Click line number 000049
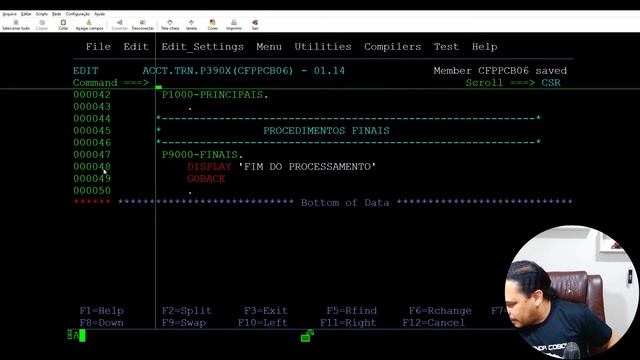This screenshot has width=640, height=360. tap(92, 179)
